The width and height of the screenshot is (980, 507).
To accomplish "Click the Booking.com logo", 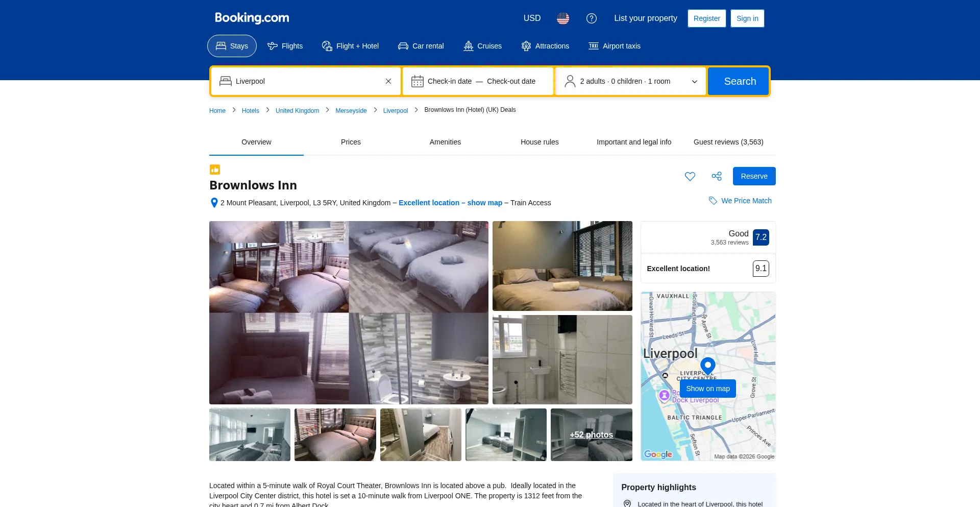I will click(x=252, y=18).
